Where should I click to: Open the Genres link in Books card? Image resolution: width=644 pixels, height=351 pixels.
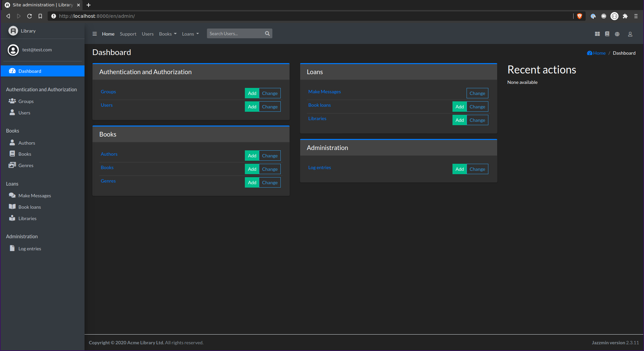pyautogui.click(x=108, y=181)
